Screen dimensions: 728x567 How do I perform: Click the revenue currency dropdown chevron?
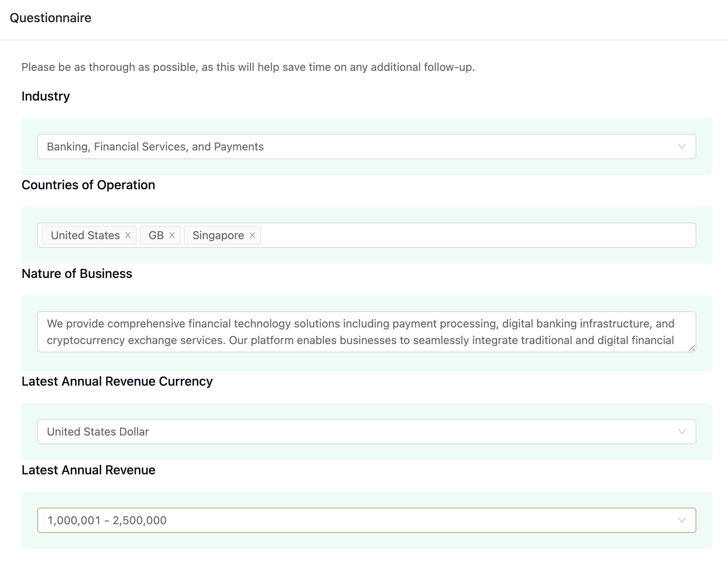click(x=682, y=432)
